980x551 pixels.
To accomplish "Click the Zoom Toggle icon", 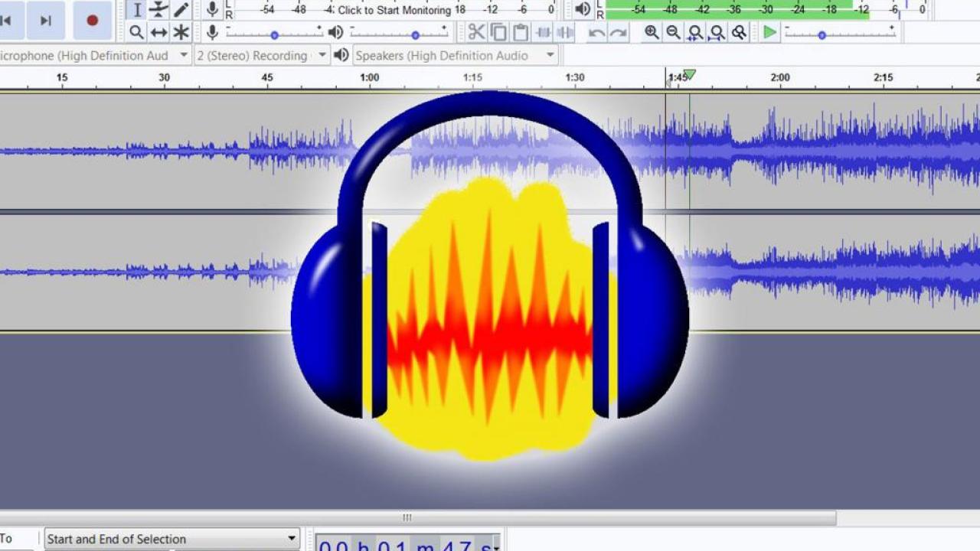I will 739,32.
